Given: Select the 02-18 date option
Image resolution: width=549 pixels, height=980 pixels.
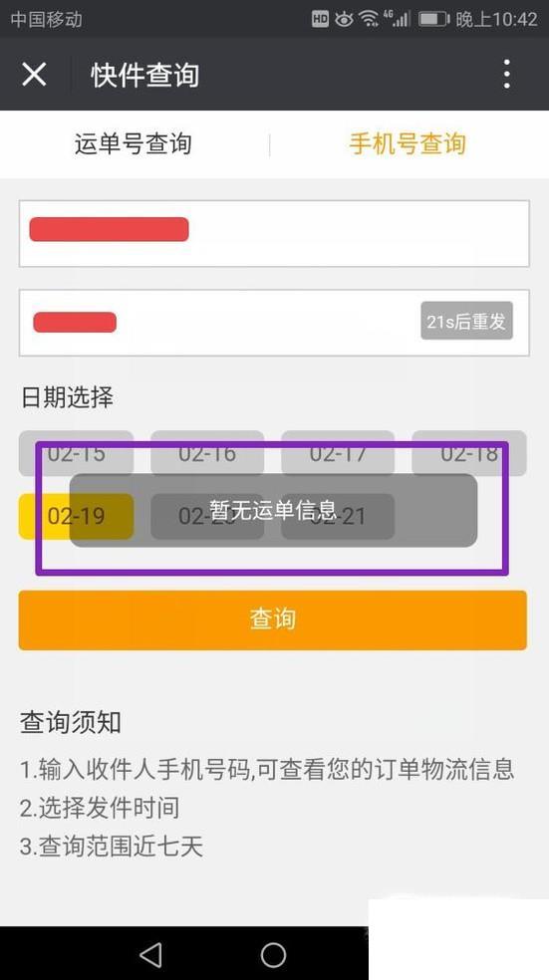Looking at the screenshot, I should coord(469,453).
